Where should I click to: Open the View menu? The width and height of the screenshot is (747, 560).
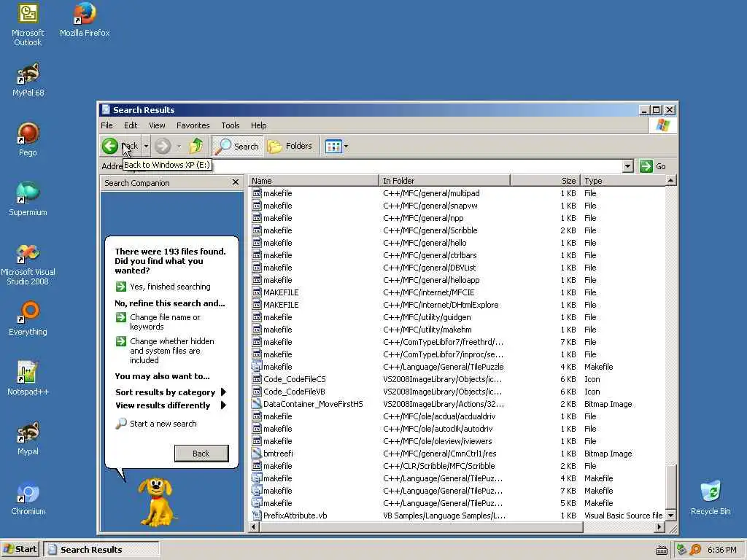(157, 125)
